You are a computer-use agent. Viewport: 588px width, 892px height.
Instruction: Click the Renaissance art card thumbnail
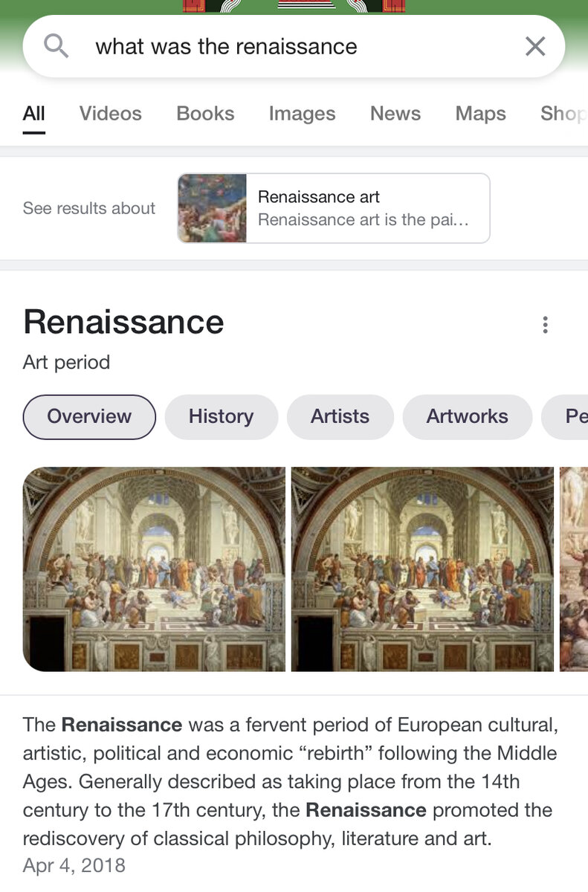pos(213,208)
